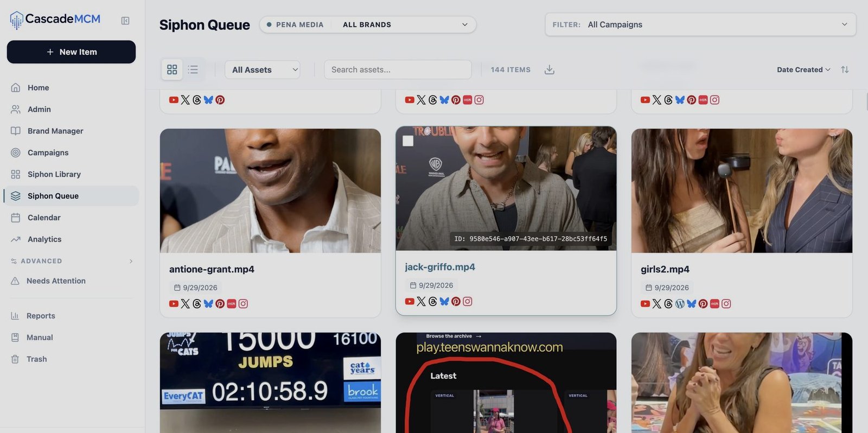The width and height of the screenshot is (868, 433).
Task: Click the jack-griffo.mp4 title
Action: tap(440, 267)
